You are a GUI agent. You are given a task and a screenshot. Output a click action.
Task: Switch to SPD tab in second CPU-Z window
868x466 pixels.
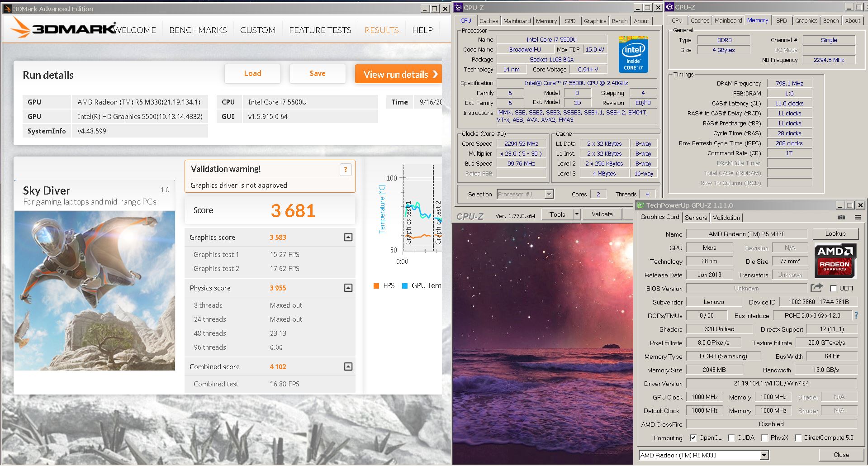coord(782,20)
